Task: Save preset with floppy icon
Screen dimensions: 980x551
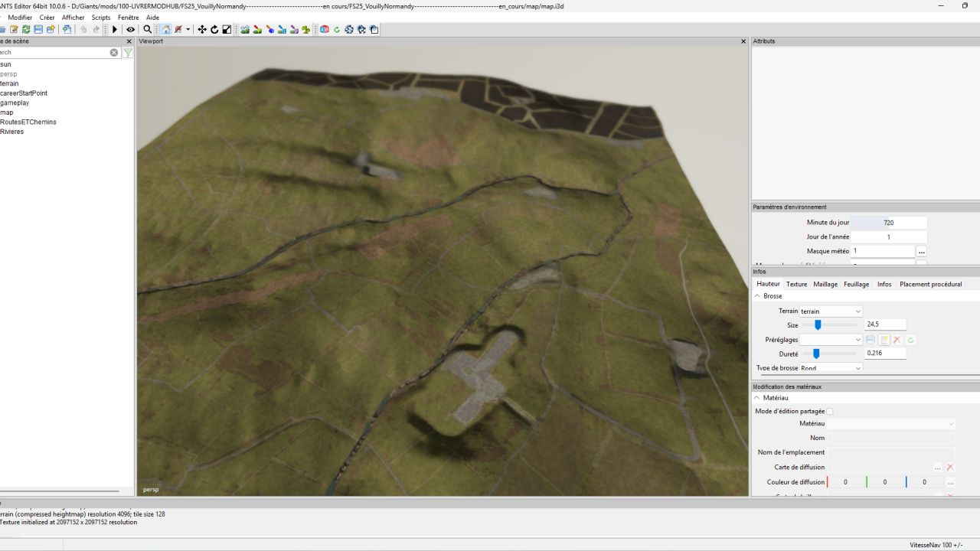Action: pyautogui.click(x=871, y=340)
